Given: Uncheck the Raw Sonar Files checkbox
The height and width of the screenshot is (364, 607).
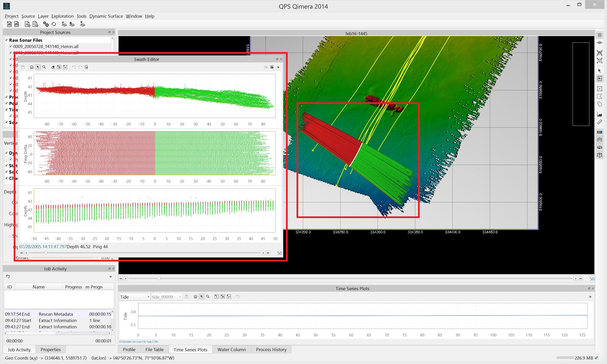Looking at the screenshot, I should tap(6, 40).
